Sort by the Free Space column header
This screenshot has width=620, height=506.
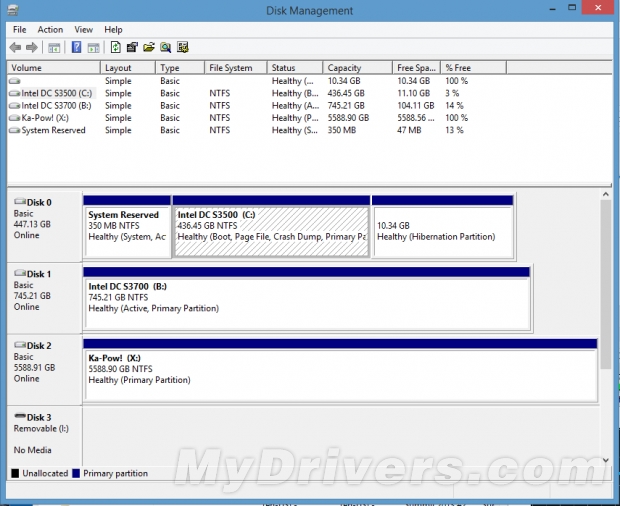(417, 68)
